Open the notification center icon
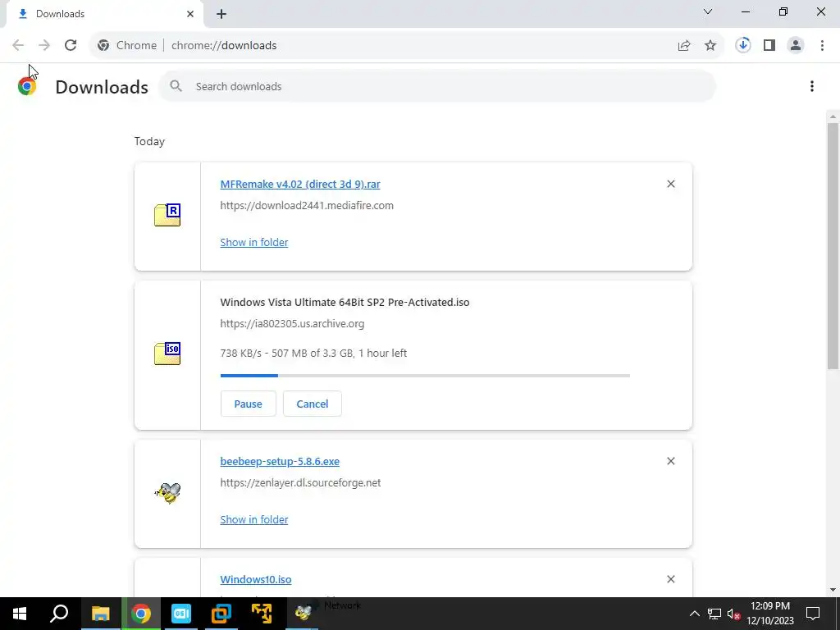The width and height of the screenshot is (840, 630). (813, 614)
